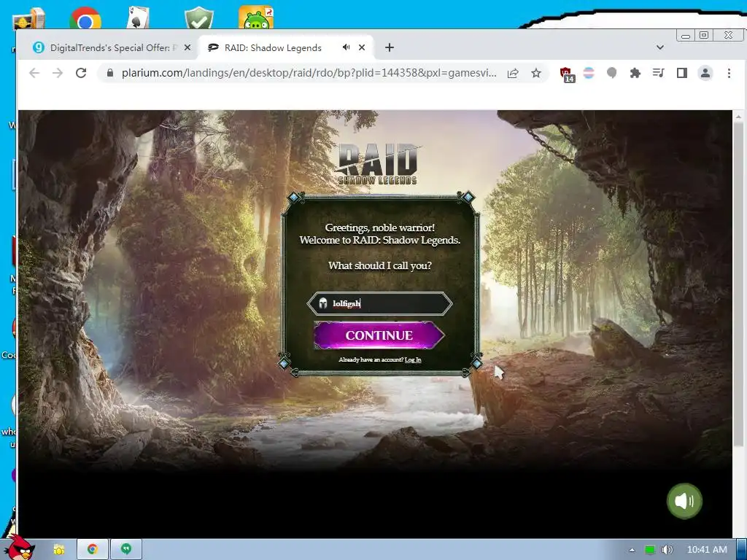Close the DigitalTrends tab
747x560 pixels.
pyautogui.click(x=187, y=47)
